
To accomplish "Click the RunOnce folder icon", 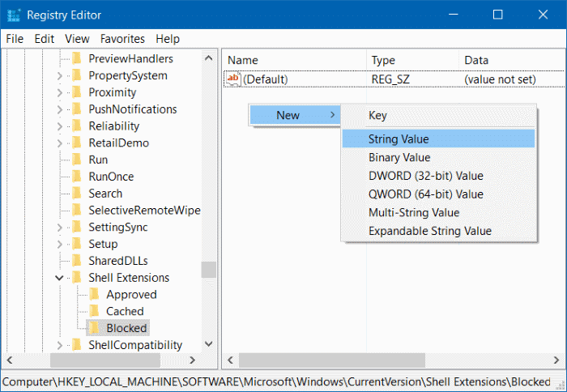I will pyautogui.click(x=77, y=176).
